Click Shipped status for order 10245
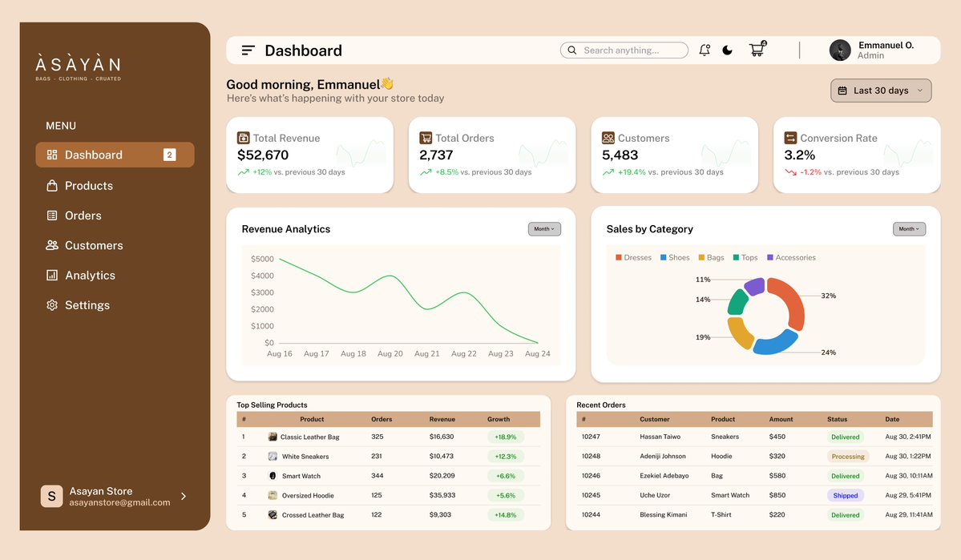 point(845,495)
